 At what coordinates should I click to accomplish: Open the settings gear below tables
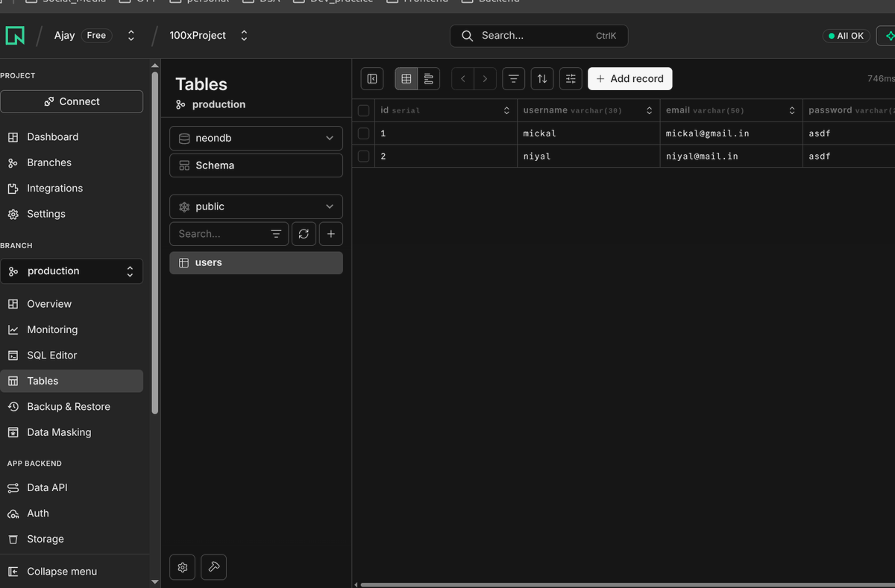coord(183,567)
